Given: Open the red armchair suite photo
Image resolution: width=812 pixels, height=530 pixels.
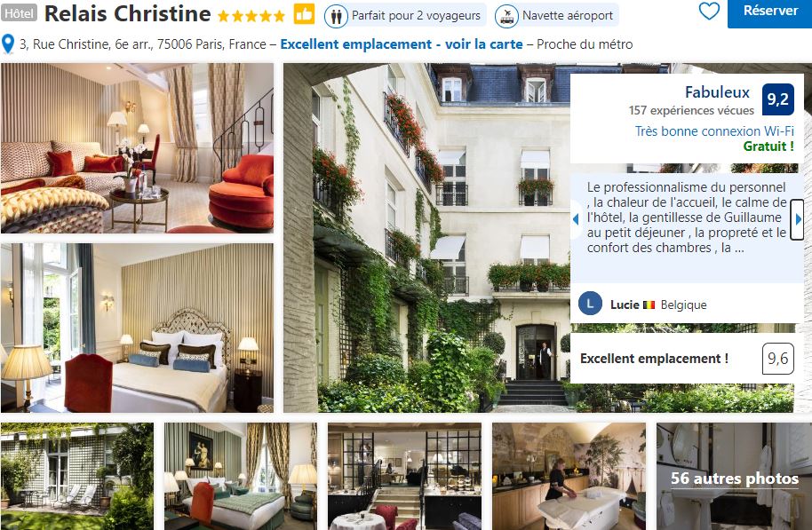Looking at the screenshot, I should click(x=137, y=148).
